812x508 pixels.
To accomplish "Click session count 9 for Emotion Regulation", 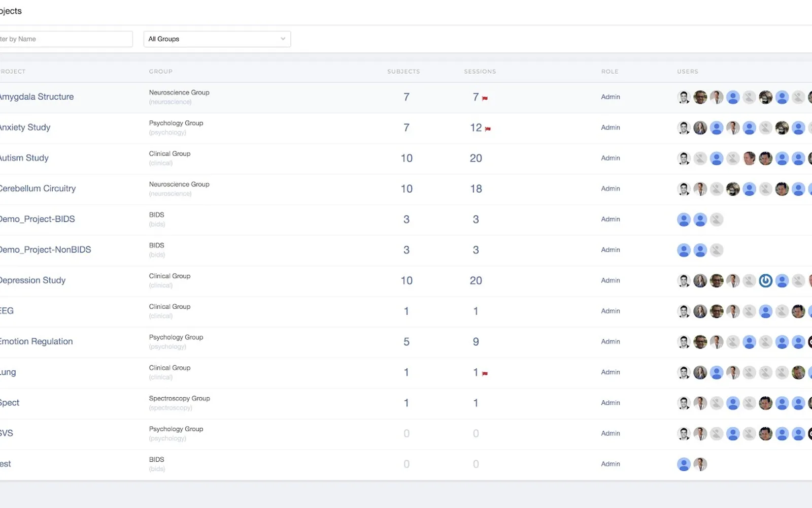I will [476, 342].
